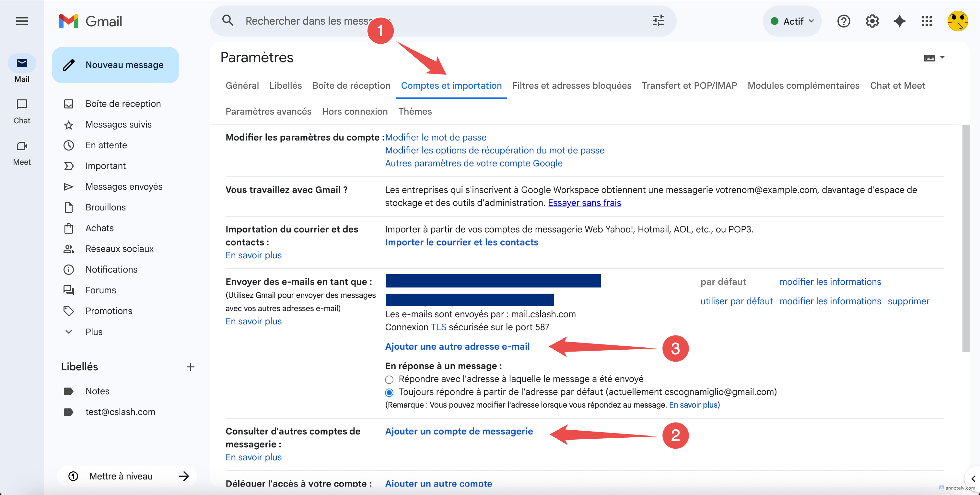Open the Help question mark icon
The height and width of the screenshot is (495, 980).
click(x=844, y=21)
